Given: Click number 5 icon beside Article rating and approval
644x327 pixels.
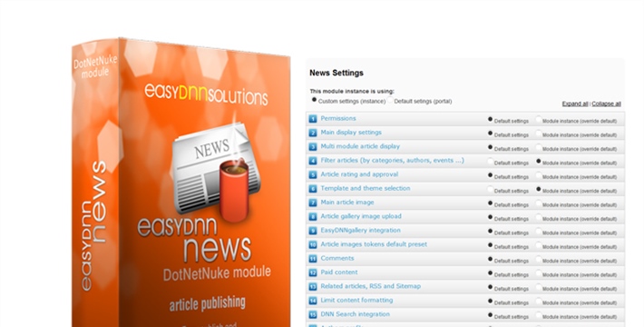Looking at the screenshot, I should 313,174.
